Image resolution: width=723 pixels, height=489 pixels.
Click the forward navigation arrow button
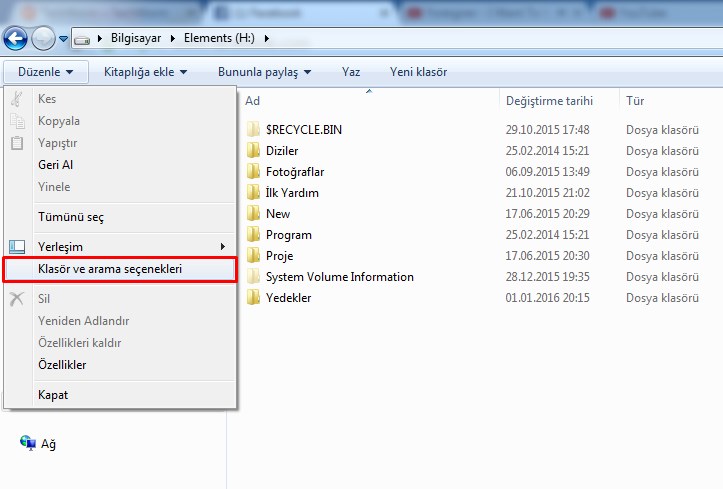[43, 39]
